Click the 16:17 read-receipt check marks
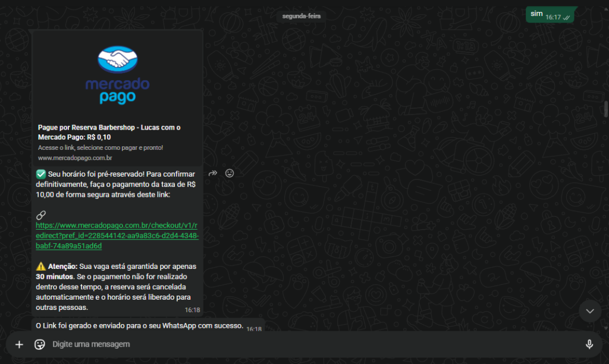This screenshot has width=609, height=364. pyautogui.click(x=566, y=17)
